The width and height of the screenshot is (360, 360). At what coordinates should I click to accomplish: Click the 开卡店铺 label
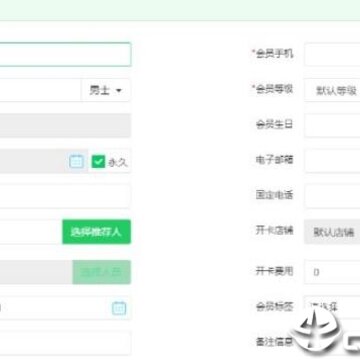275,231
